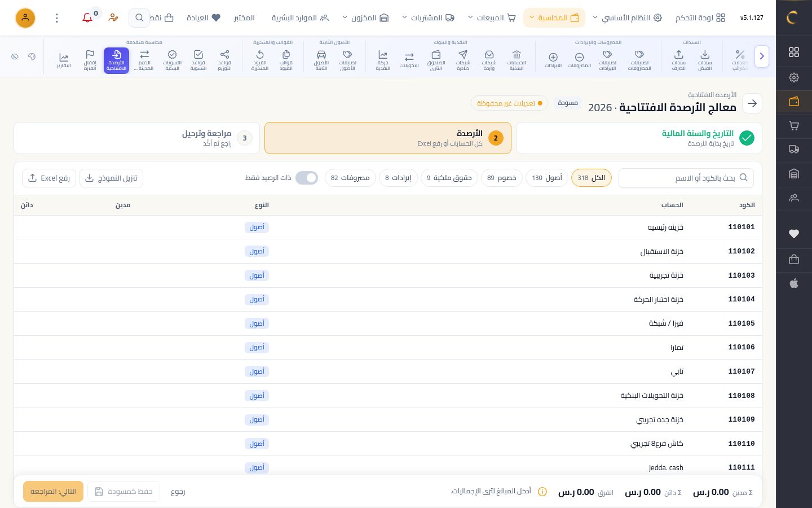Open the three-dot more options menu
The width and height of the screenshot is (812, 508).
point(57,18)
